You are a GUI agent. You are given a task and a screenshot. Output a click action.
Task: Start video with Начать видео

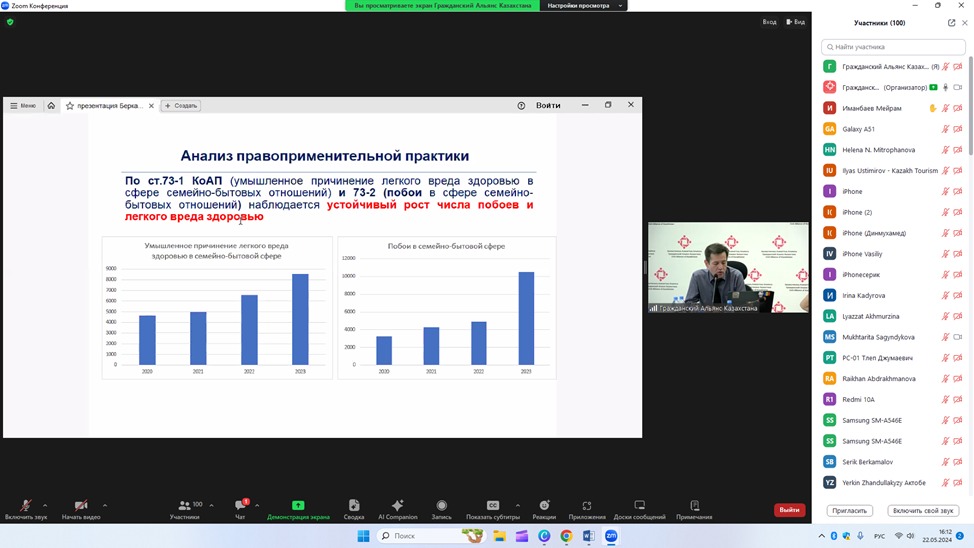[81, 506]
